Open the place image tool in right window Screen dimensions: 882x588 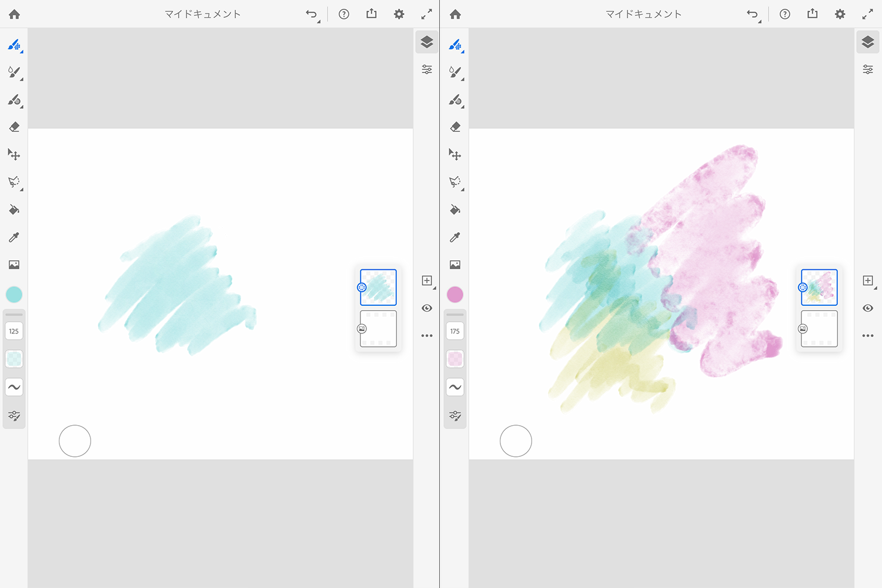[x=455, y=265]
